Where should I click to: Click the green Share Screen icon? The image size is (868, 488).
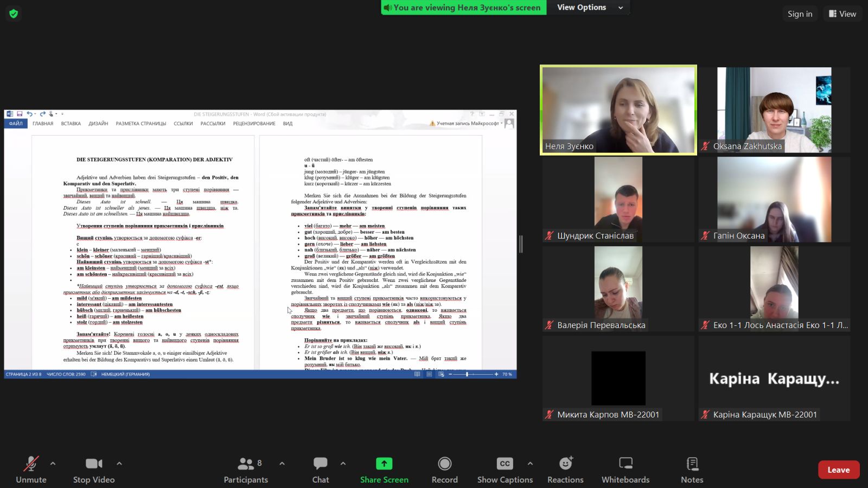click(384, 464)
